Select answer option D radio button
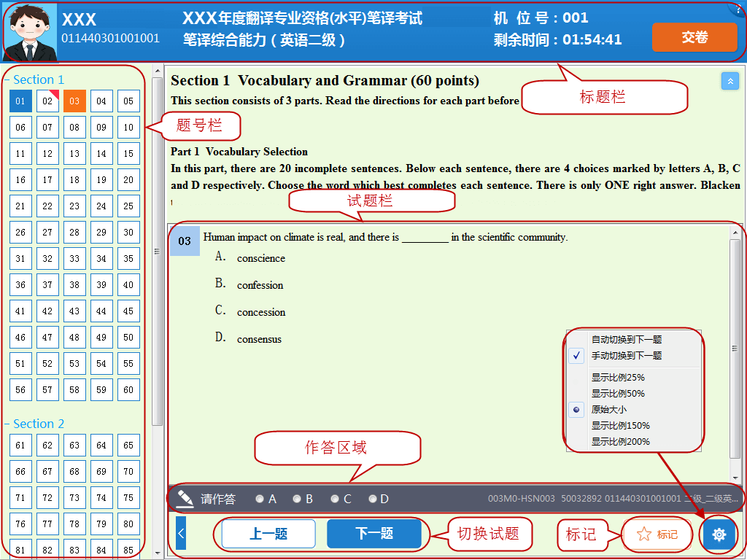 [373, 499]
